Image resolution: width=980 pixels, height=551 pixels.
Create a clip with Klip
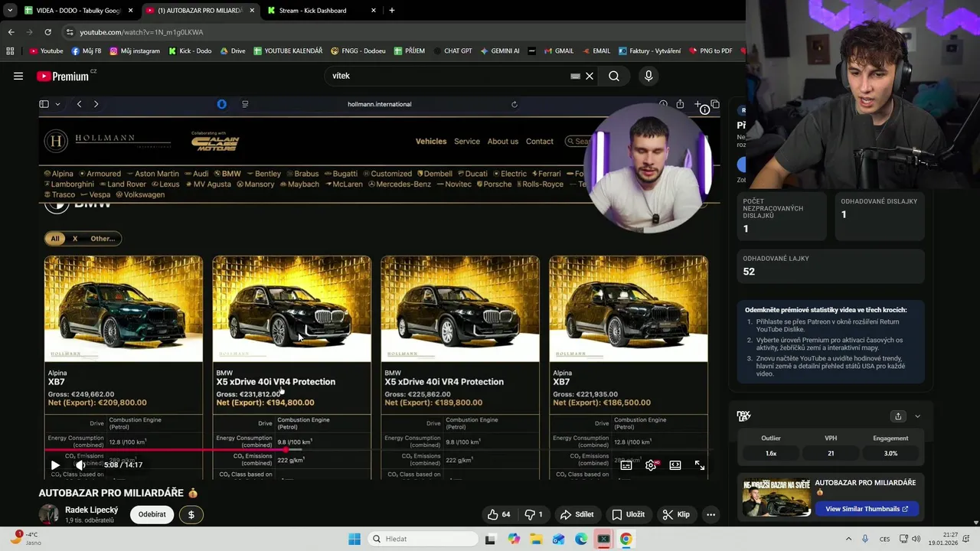pos(676,514)
